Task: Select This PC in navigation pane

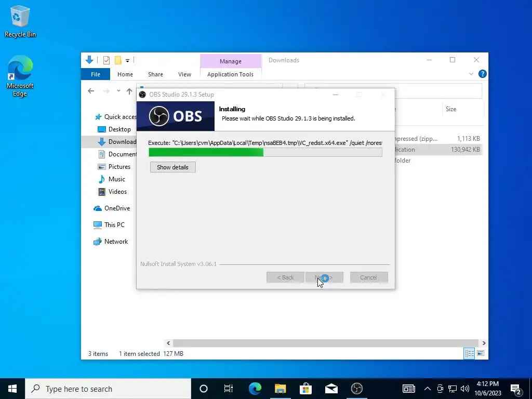Action: point(109,225)
